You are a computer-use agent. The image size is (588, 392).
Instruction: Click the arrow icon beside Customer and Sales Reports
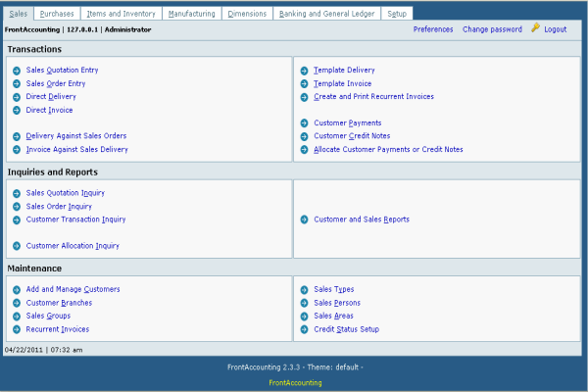[304, 220]
